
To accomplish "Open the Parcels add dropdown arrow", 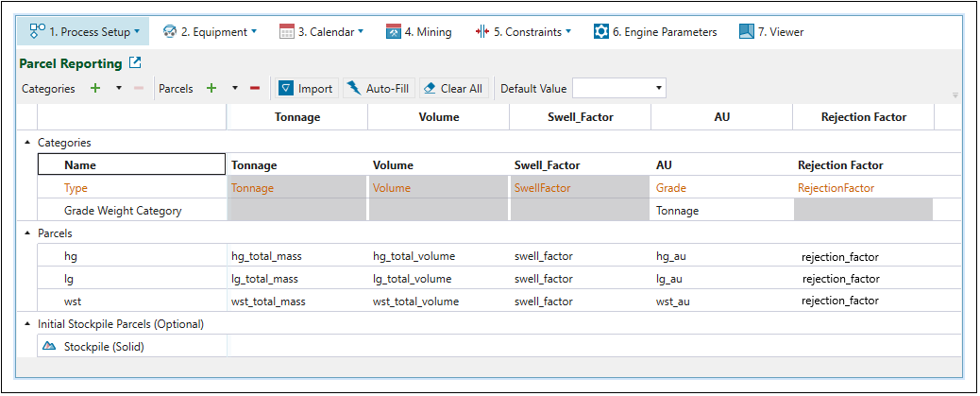I will tap(235, 89).
